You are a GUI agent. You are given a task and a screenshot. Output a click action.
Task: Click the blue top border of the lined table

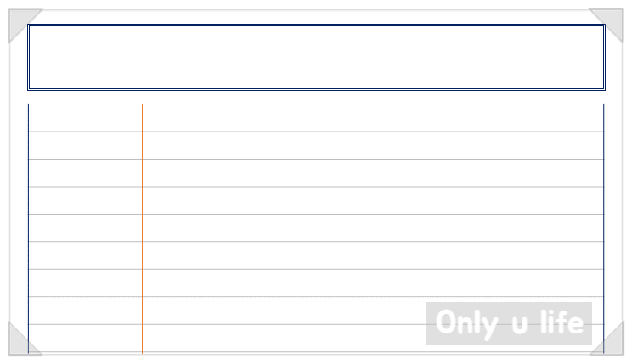pos(316,104)
